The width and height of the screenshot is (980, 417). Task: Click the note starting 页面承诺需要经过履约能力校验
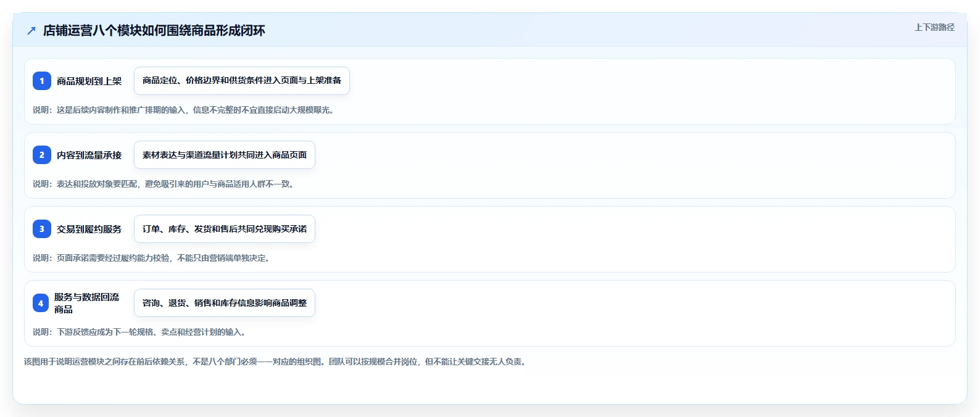point(152,258)
